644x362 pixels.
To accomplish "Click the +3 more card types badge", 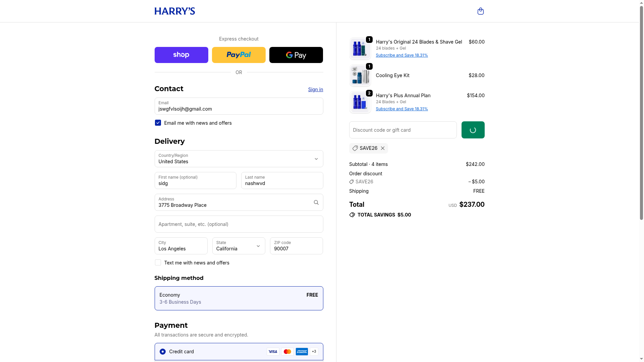I will (x=314, y=352).
